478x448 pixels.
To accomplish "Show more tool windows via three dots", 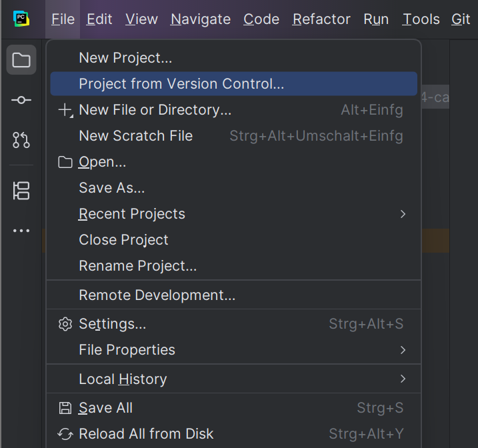I will pyautogui.click(x=21, y=231).
